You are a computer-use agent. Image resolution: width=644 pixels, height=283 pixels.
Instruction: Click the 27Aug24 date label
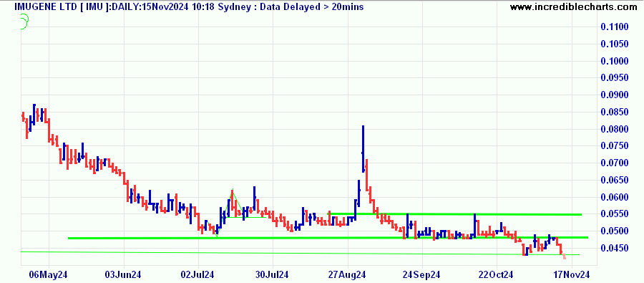coord(348,275)
